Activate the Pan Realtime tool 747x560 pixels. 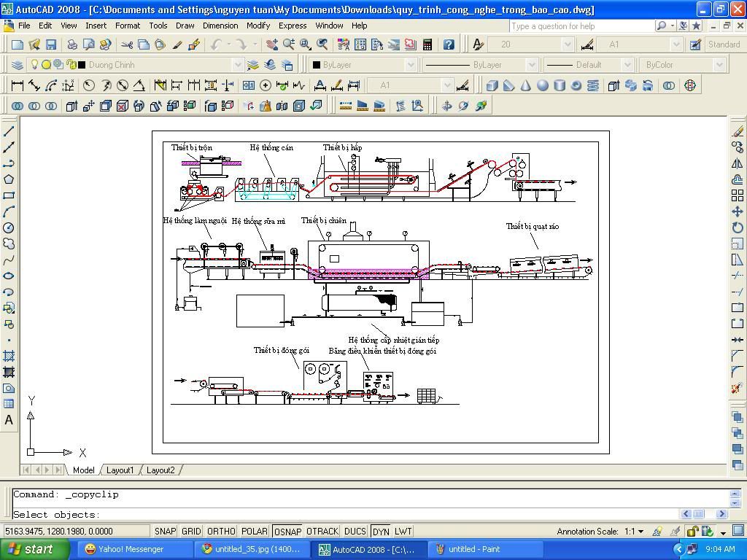pos(272,44)
